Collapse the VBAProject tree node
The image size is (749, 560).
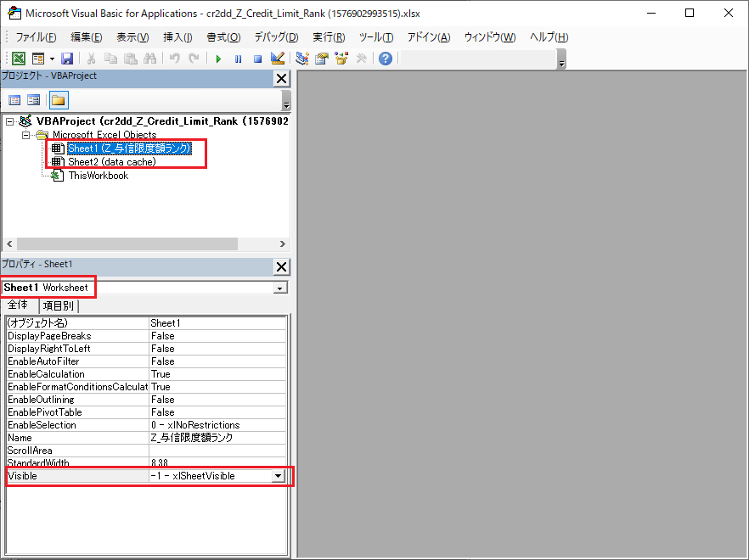[x=9, y=121]
